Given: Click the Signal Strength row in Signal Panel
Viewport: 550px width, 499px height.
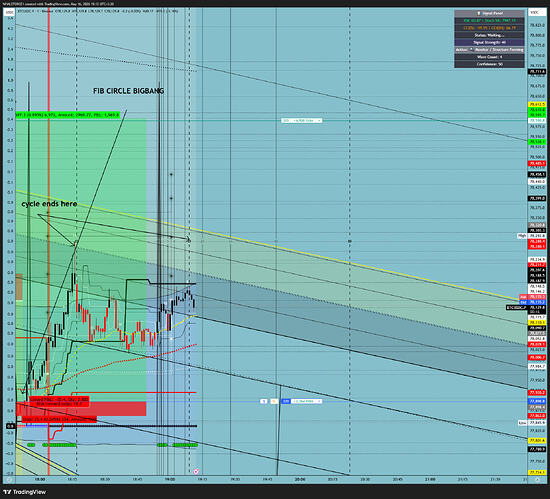Looking at the screenshot, I should pos(489,42).
